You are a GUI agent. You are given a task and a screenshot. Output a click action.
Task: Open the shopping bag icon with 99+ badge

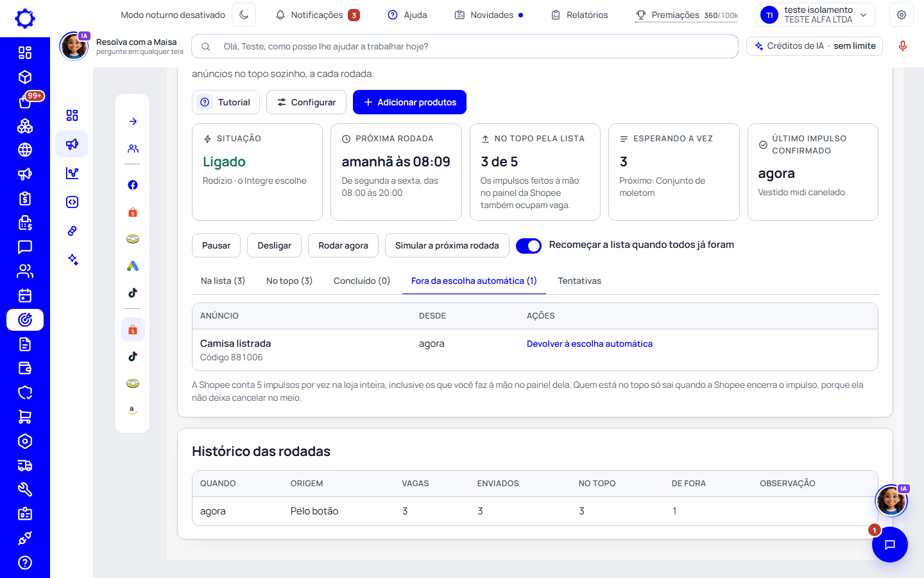(25, 101)
